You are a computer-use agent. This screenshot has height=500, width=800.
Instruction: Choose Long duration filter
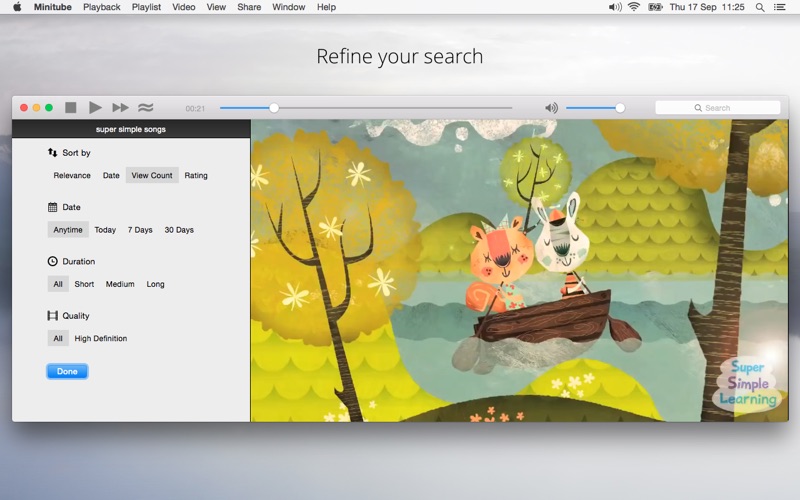coord(156,284)
